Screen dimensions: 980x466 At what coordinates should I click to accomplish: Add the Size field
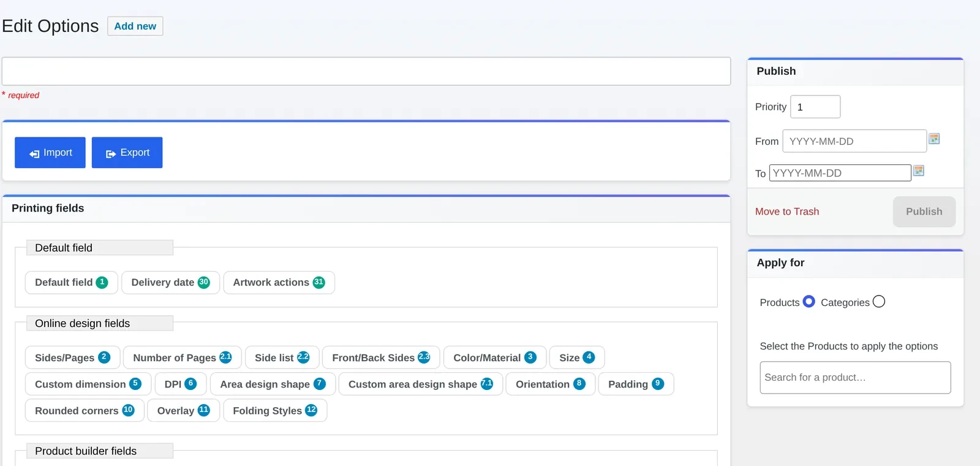[x=577, y=357]
